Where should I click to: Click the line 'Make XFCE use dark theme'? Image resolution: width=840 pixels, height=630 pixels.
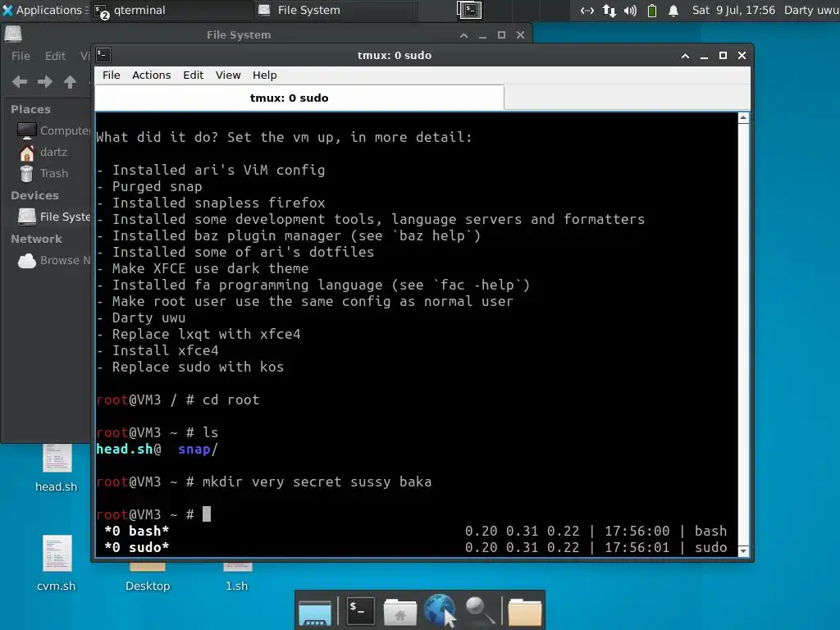203,268
